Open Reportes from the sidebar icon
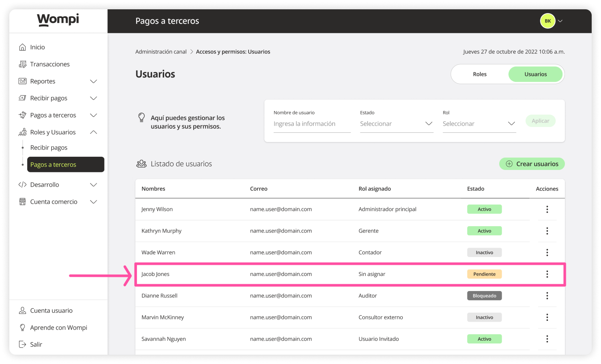Image resolution: width=601 pixels, height=364 pixels. click(x=23, y=81)
